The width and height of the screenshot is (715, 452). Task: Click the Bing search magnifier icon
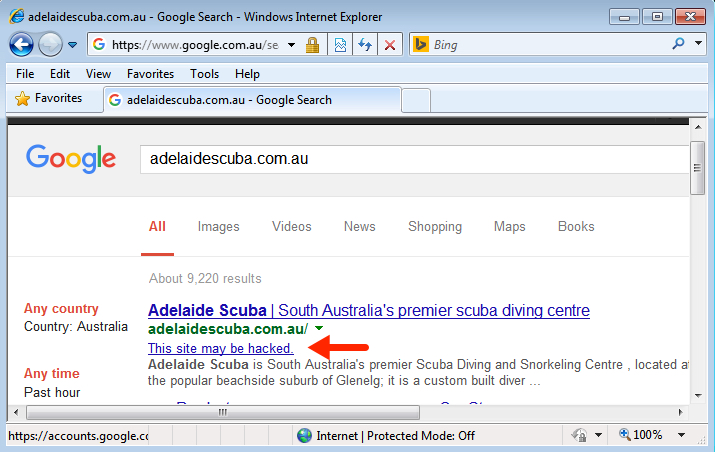679,44
